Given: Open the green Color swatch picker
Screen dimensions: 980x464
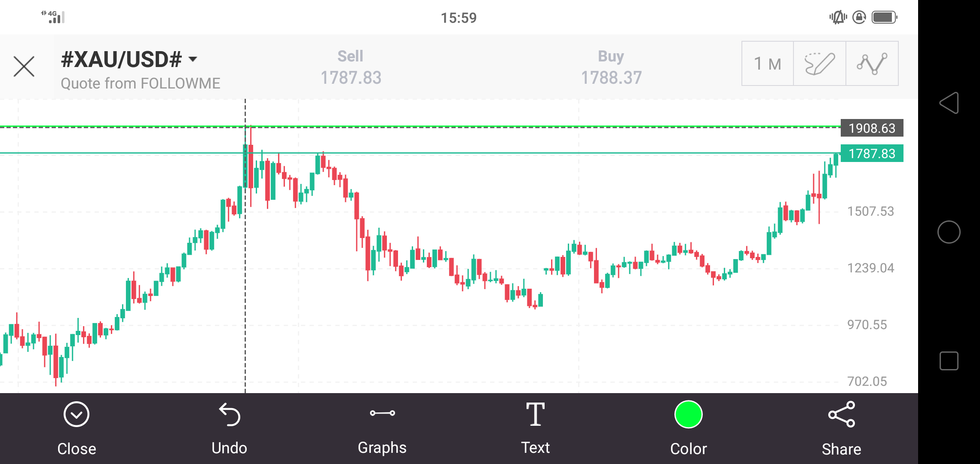Looking at the screenshot, I should point(689,415).
